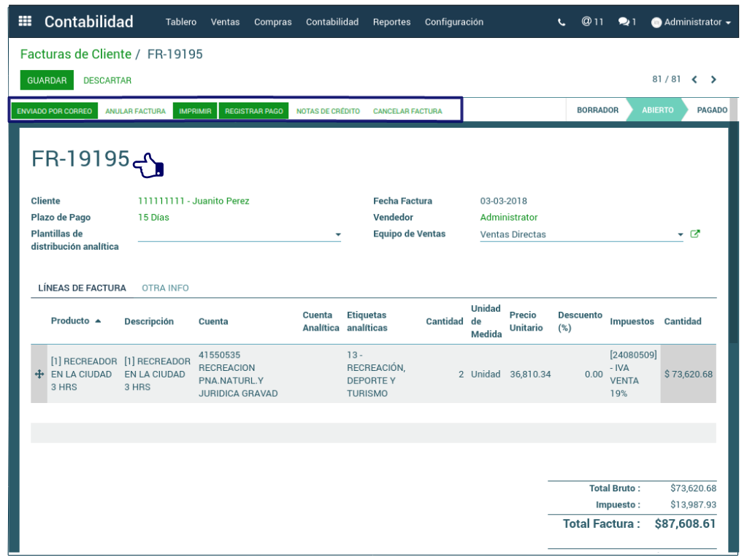Open the @ mentions notifications
The height and width of the screenshot is (560, 747).
tap(592, 22)
